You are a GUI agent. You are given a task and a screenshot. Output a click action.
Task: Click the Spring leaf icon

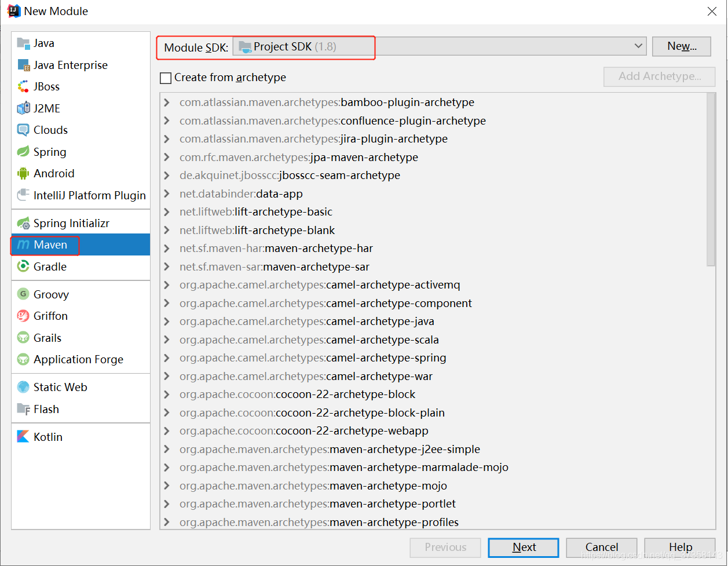[23, 152]
